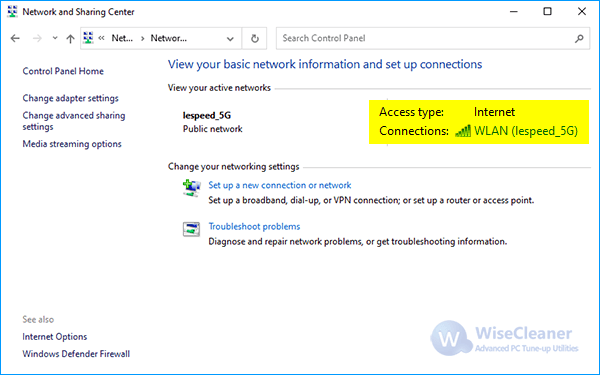Open recent locations dropdown chevron
600x375 pixels.
[x=55, y=38]
